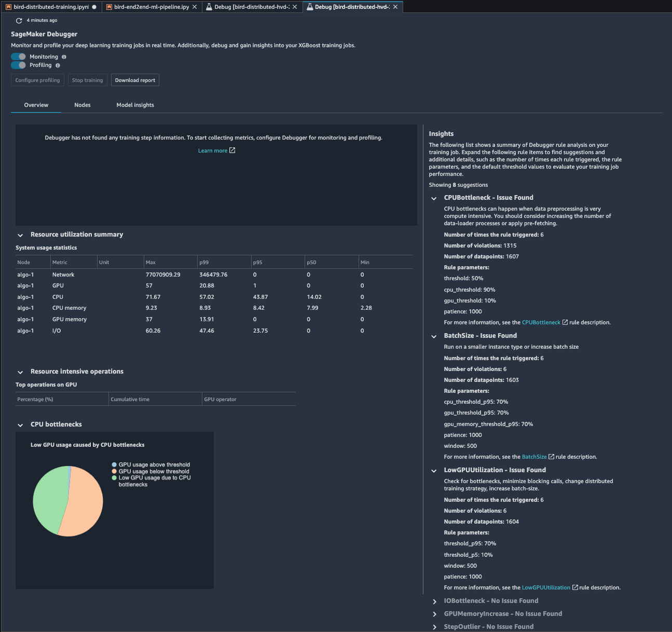Click the Network metric row

[214, 274]
